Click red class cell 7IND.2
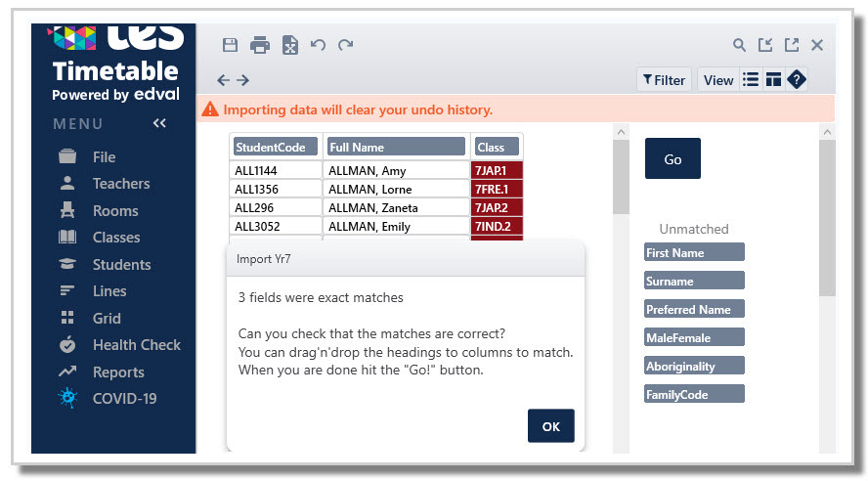The height and width of the screenshot is (481, 868). click(497, 227)
